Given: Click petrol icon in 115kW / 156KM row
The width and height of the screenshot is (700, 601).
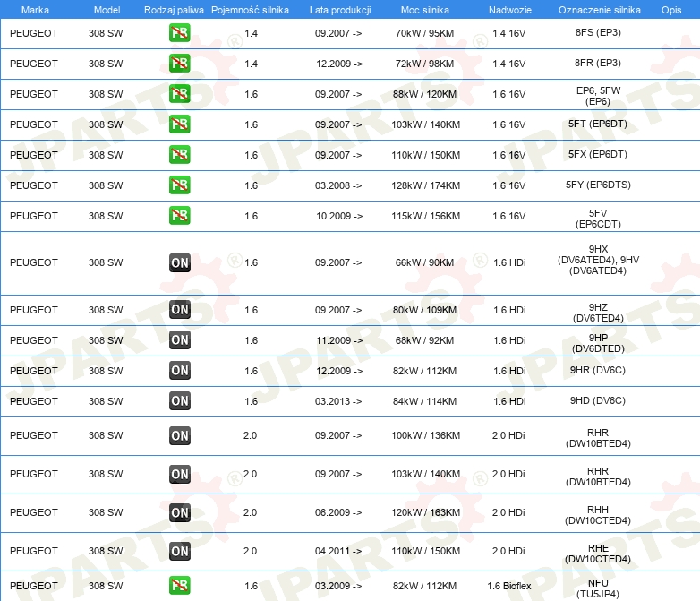Looking at the screenshot, I should click(179, 215).
